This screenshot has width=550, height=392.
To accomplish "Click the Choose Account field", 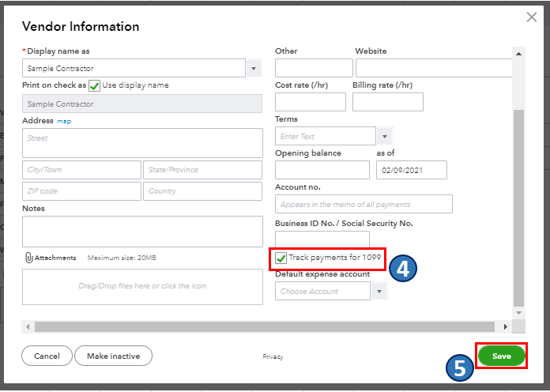I will click(x=322, y=291).
